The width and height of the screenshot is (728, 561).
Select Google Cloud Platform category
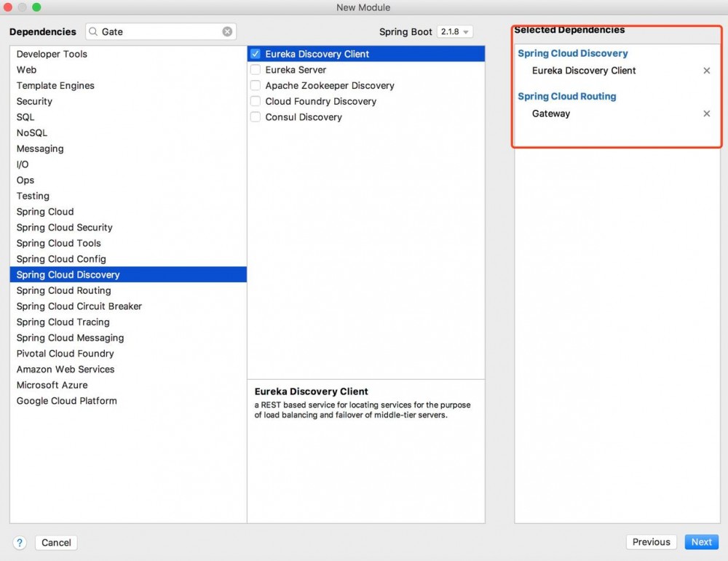pos(128,401)
